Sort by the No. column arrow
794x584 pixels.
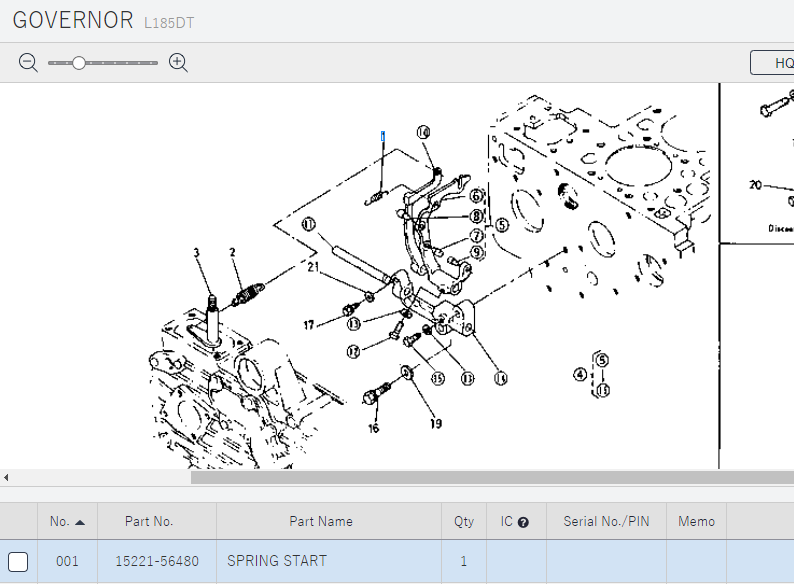coord(80,522)
